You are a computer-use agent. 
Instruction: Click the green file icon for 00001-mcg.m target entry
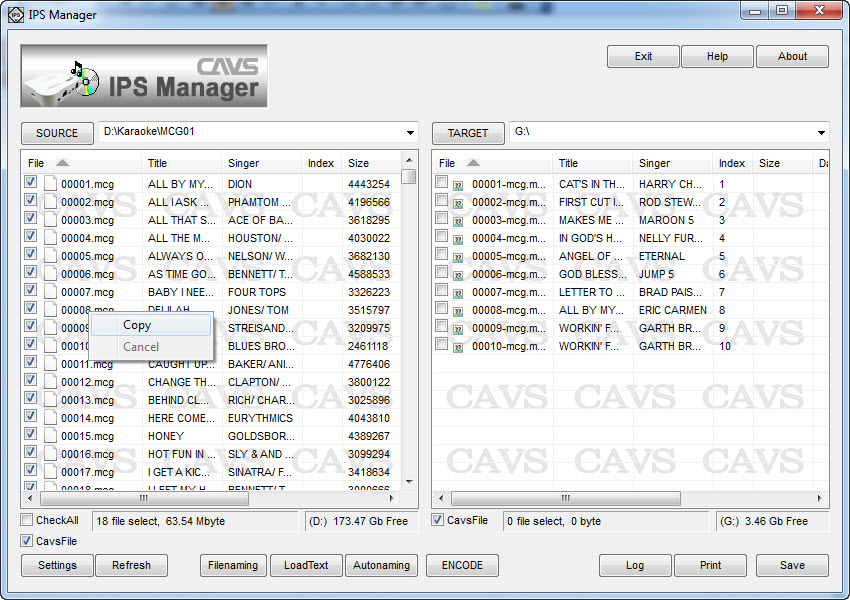[x=459, y=185]
